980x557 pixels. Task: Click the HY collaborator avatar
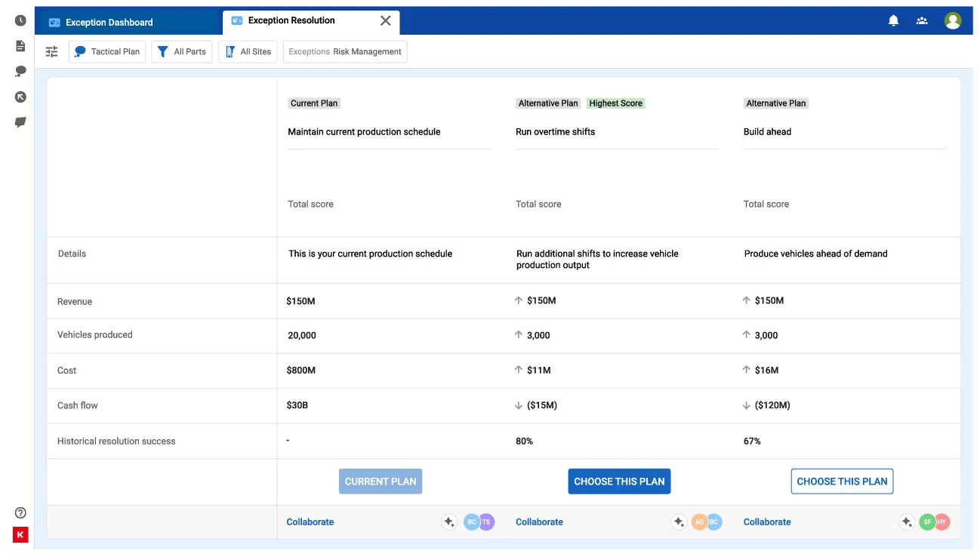(x=942, y=522)
